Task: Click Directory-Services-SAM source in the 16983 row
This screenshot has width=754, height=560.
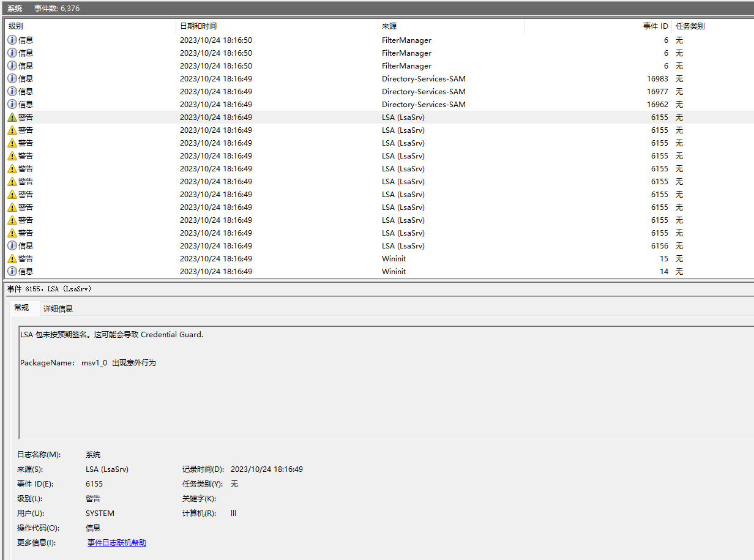Action: click(x=424, y=78)
